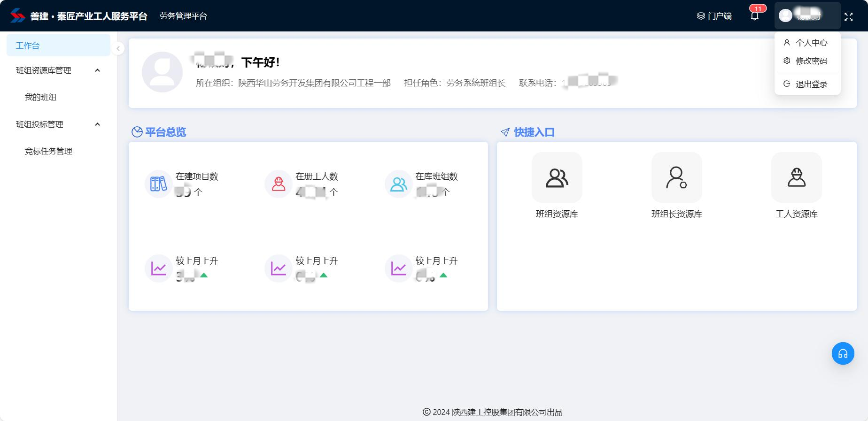Open the 工人资源库 shortcut icon
The height and width of the screenshot is (421, 868).
click(x=796, y=178)
